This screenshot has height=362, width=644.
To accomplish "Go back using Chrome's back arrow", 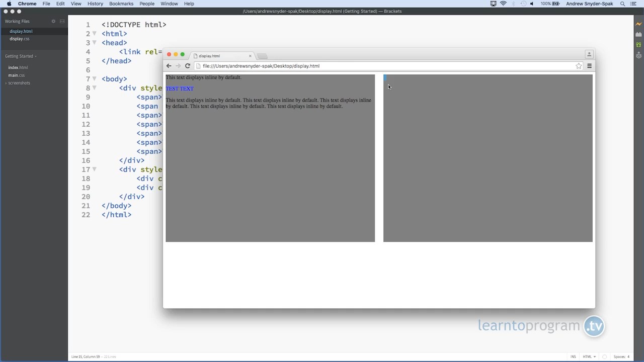I will tap(169, 66).
